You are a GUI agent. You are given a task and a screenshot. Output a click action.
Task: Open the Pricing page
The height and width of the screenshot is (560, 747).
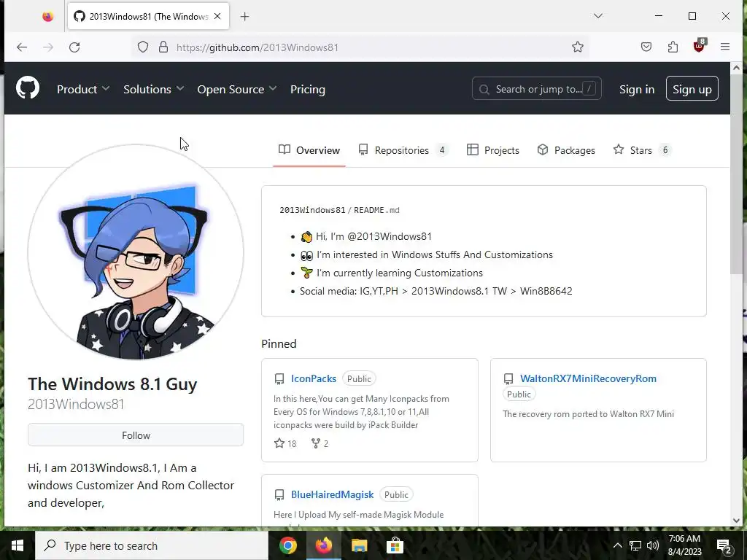[x=308, y=90]
